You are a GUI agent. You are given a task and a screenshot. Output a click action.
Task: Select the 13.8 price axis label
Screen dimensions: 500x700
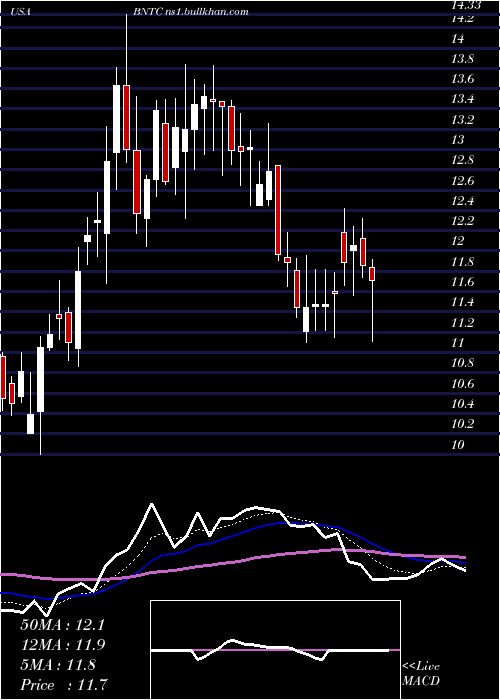coord(463,59)
